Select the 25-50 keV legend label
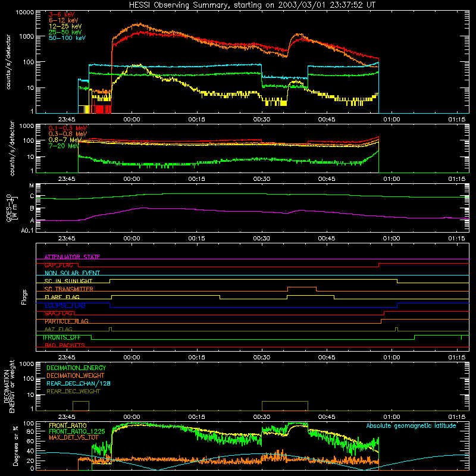 [65, 32]
